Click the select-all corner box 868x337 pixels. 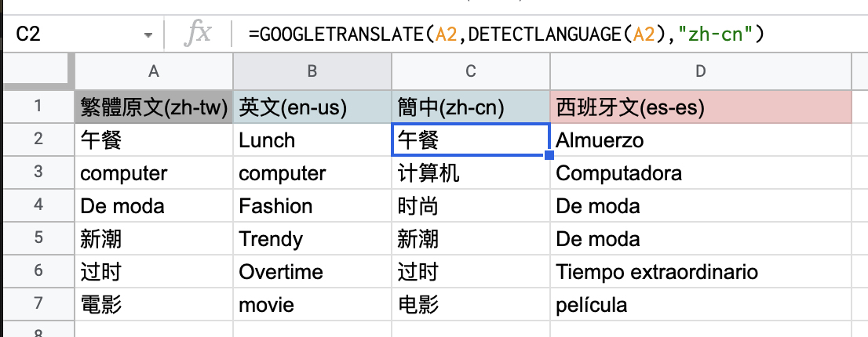pos(37,71)
